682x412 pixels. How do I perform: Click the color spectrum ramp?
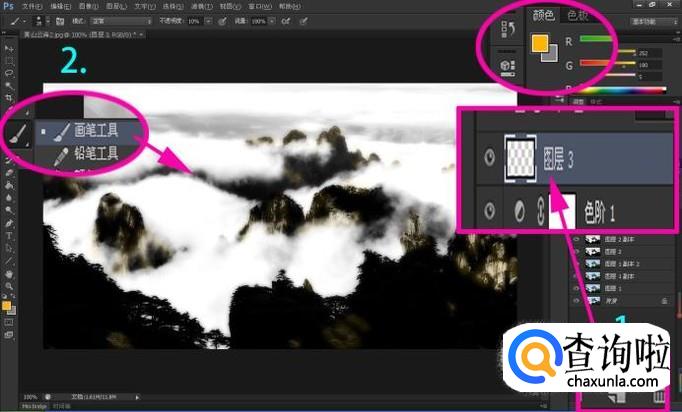622,91
